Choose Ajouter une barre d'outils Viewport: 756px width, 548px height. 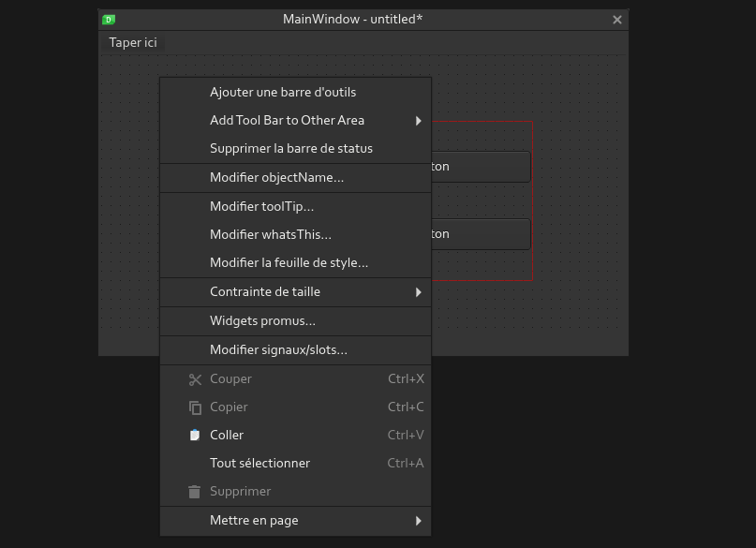[x=283, y=92]
